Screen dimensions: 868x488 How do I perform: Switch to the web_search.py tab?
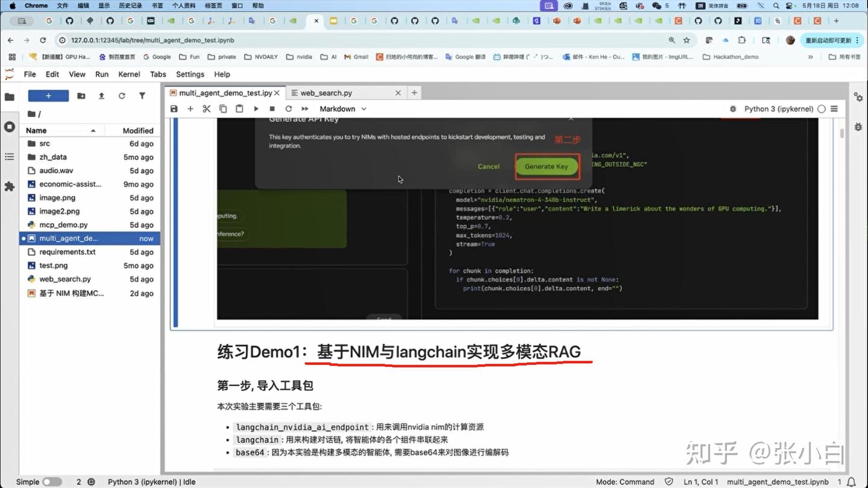(345, 93)
